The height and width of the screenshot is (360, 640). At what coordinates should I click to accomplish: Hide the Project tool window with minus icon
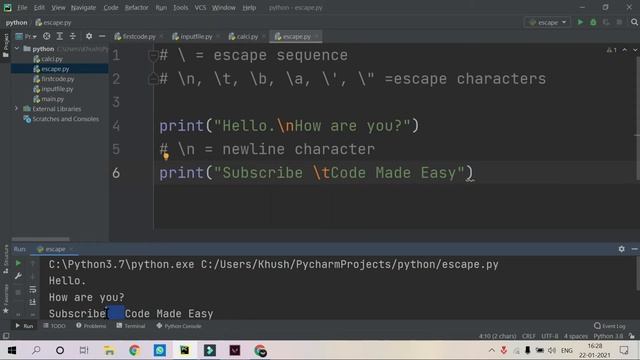pos(102,36)
